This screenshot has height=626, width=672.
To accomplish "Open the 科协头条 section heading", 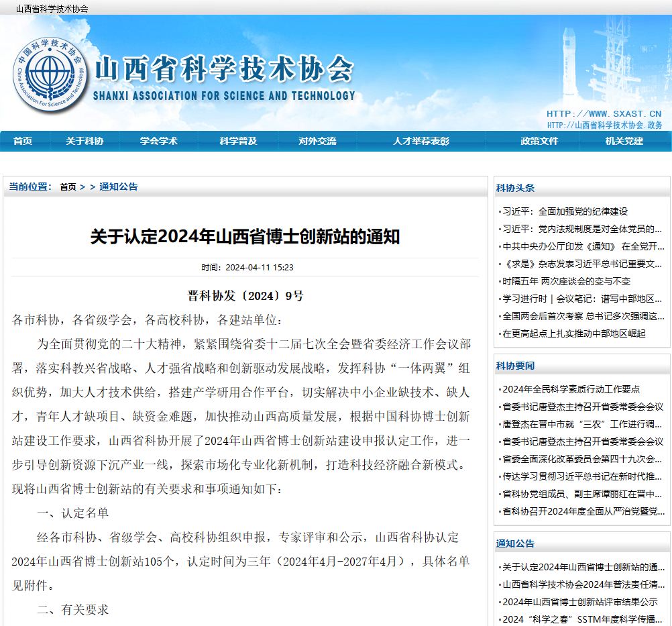I will [x=515, y=188].
